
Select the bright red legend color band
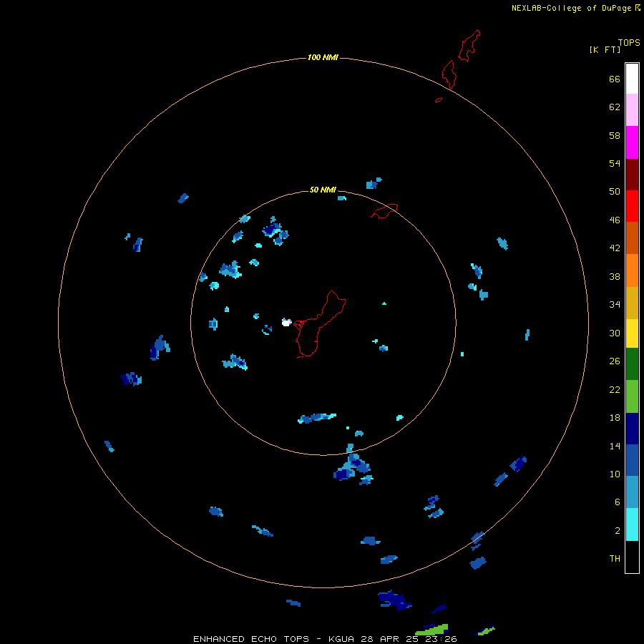point(632,206)
